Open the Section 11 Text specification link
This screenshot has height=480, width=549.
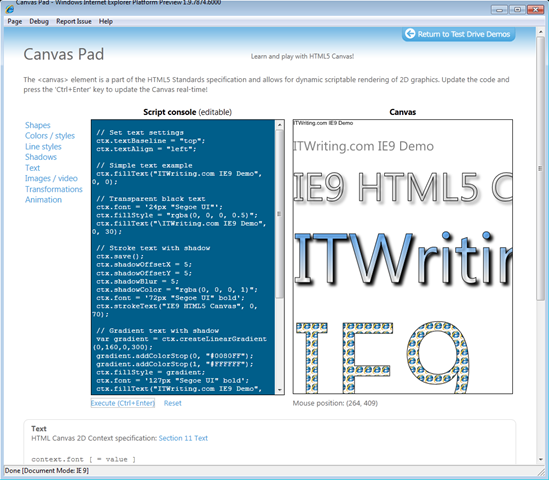coord(183,438)
